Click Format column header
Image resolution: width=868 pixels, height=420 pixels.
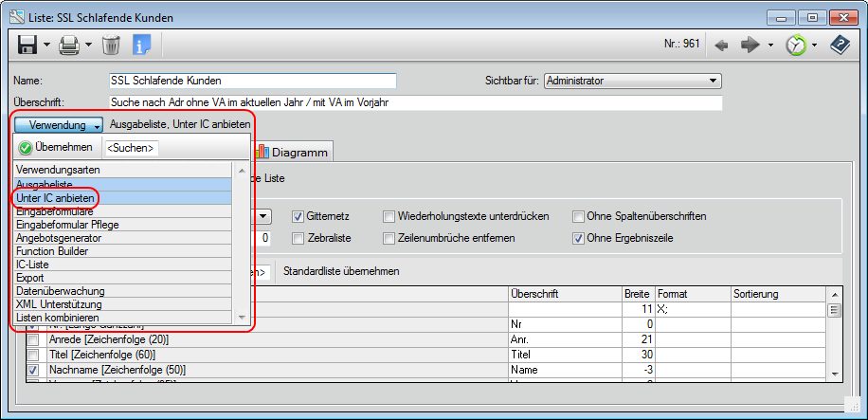pyautogui.click(x=693, y=294)
